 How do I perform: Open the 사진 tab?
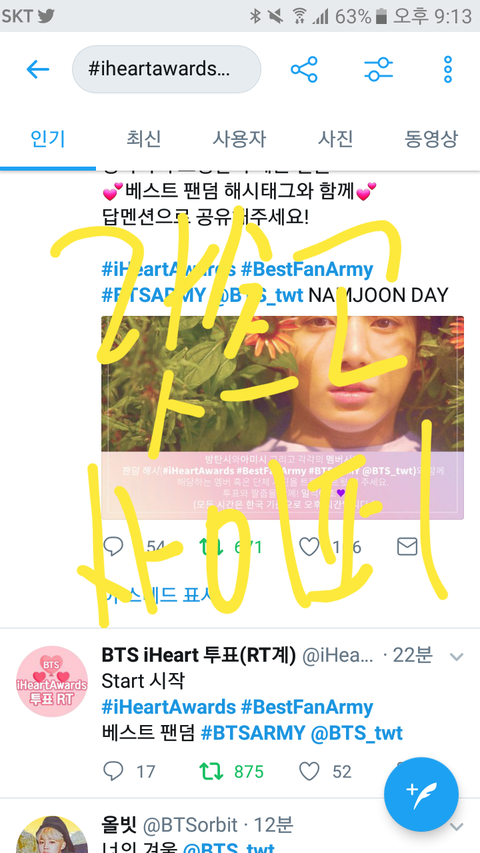point(335,139)
